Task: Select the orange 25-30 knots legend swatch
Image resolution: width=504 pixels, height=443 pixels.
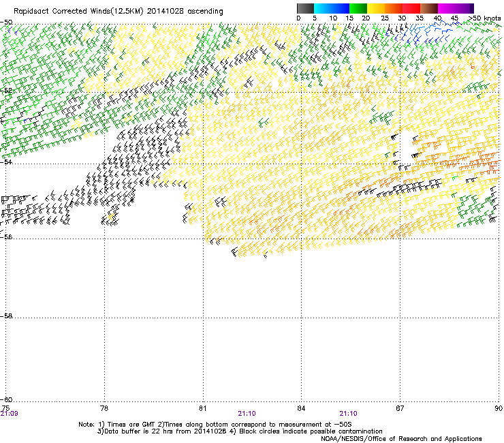Action: tap(394, 8)
